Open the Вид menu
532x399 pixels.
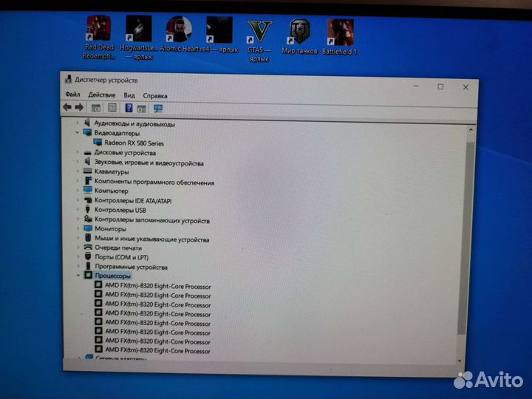point(129,95)
